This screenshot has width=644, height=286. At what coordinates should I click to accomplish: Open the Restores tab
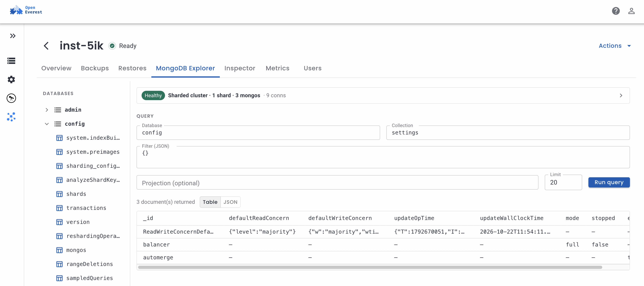132,68
